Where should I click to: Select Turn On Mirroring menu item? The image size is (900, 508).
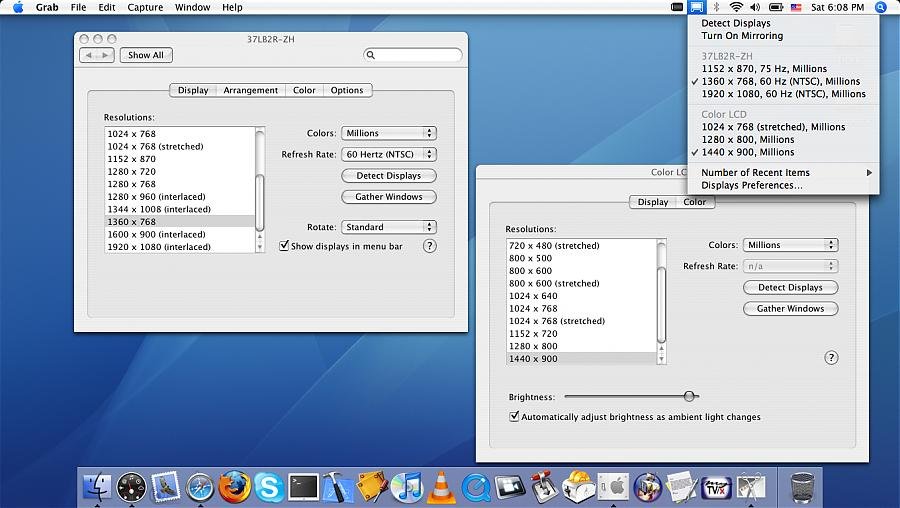pyautogui.click(x=742, y=36)
